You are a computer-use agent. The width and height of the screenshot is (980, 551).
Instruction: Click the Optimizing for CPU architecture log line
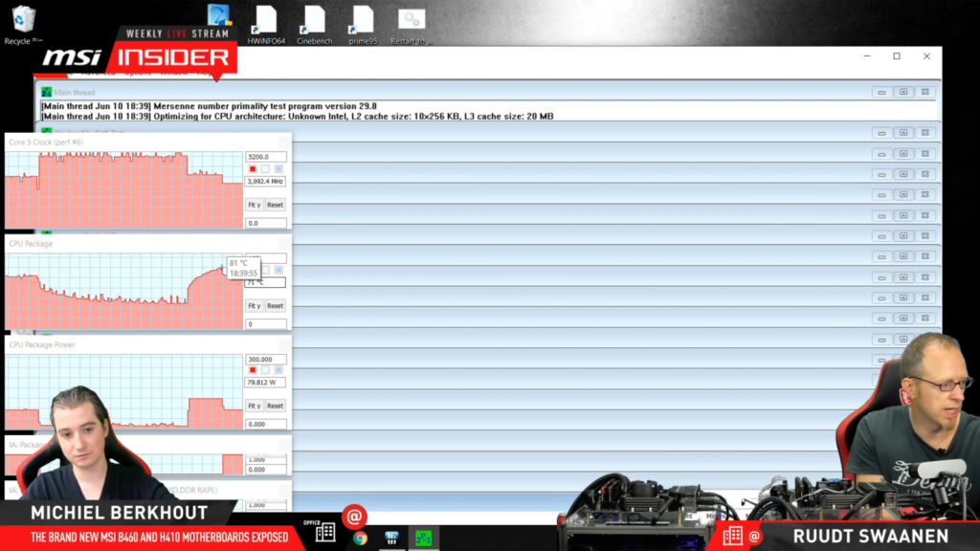coord(298,116)
